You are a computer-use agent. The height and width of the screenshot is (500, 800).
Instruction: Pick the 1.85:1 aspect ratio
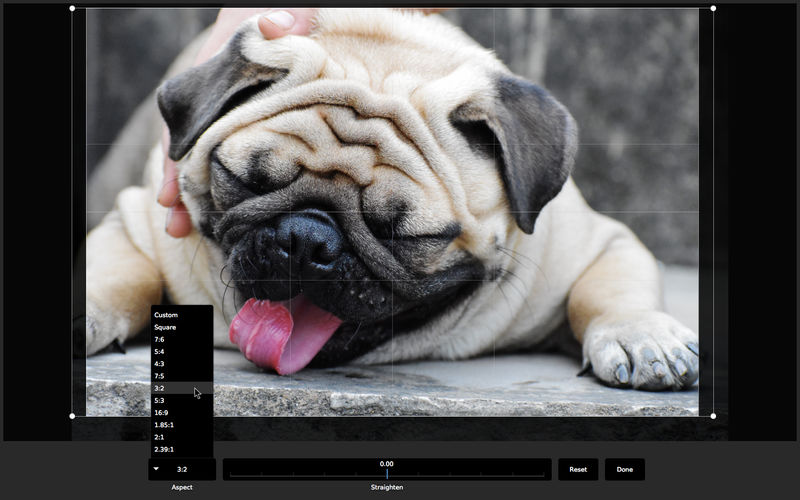tap(182, 425)
